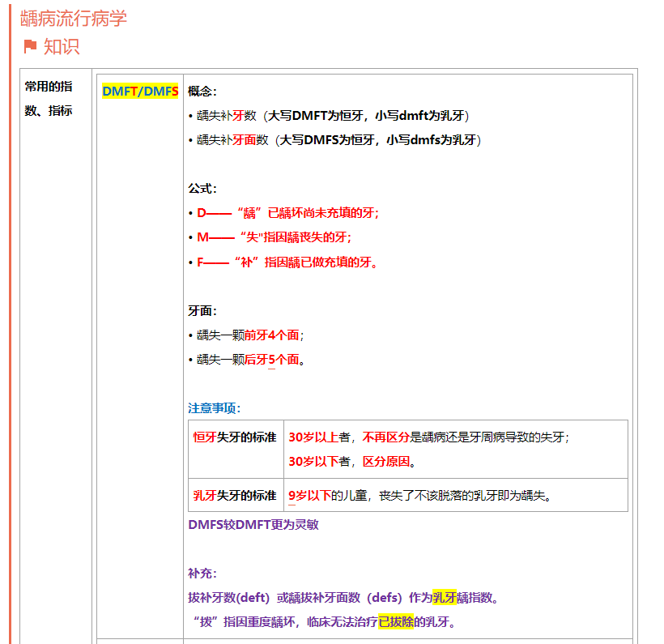Click the table cell 乳牙失牙的标准
This screenshot has height=644, width=664.
tap(235, 496)
